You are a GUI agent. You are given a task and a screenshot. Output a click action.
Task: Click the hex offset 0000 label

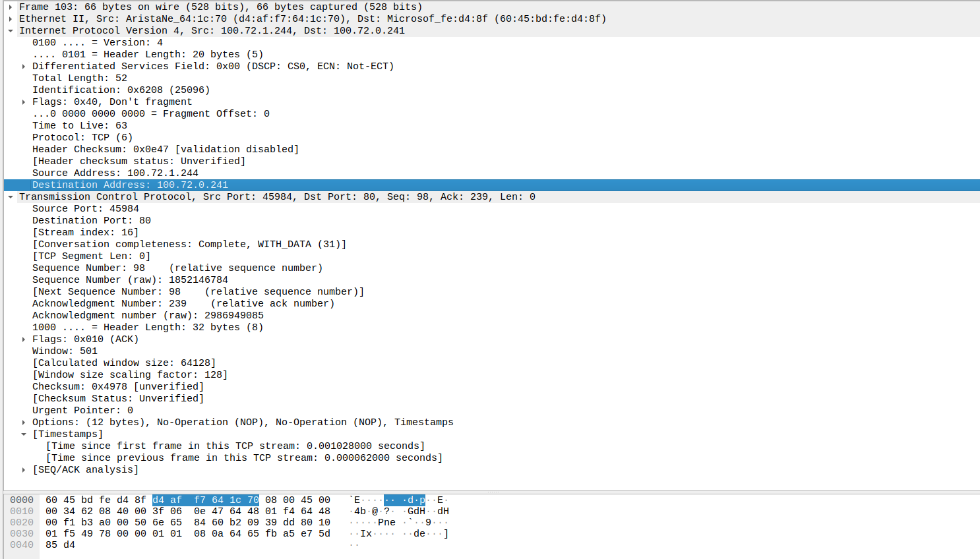pos(22,500)
